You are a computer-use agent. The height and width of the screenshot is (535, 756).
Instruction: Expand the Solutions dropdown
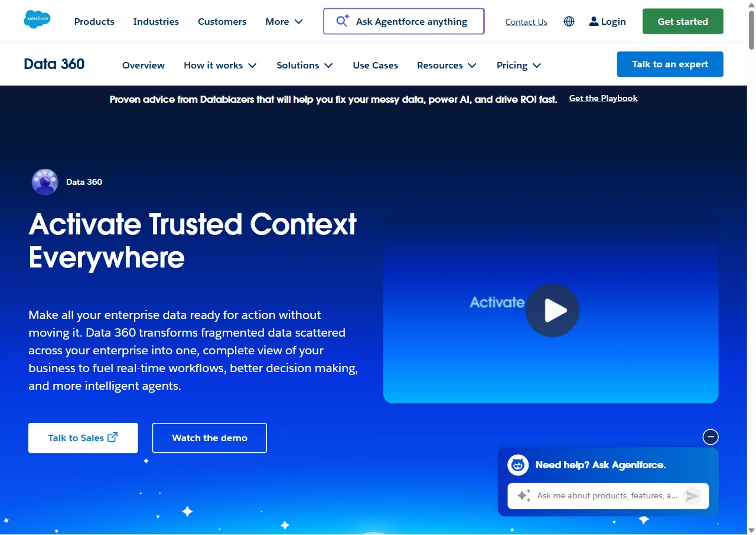click(305, 65)
